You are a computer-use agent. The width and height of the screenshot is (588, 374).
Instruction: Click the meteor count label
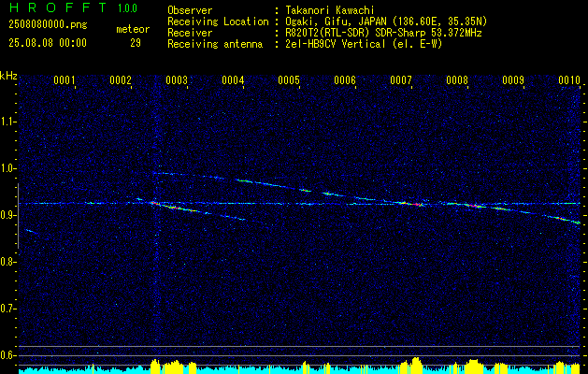[x=133, y=29]
